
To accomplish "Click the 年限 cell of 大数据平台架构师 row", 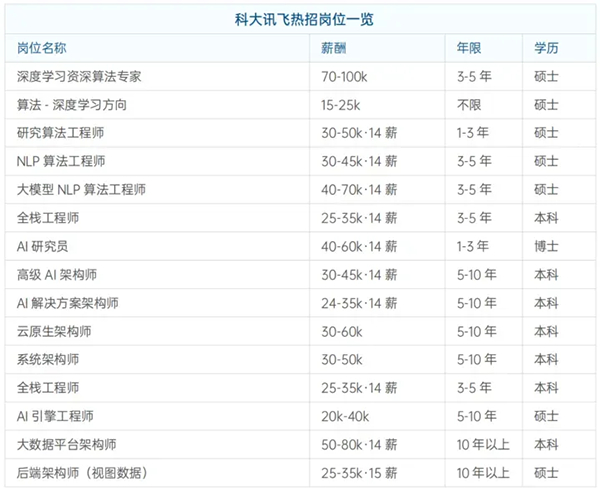I will pyautogui.click(x=483, y=444).
